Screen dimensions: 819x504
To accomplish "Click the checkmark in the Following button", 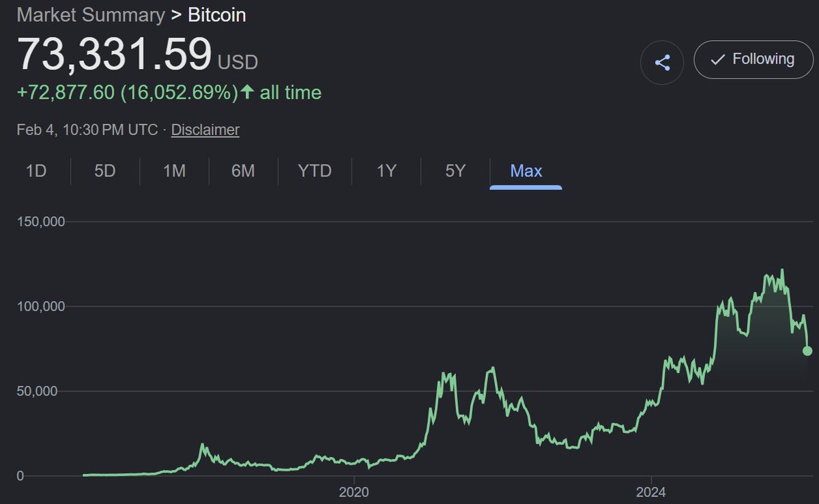I will pyautogui.click(x=717, y=60).
